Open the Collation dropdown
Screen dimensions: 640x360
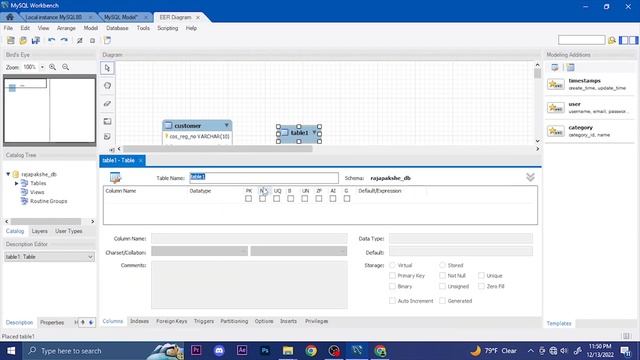[299, 251]
